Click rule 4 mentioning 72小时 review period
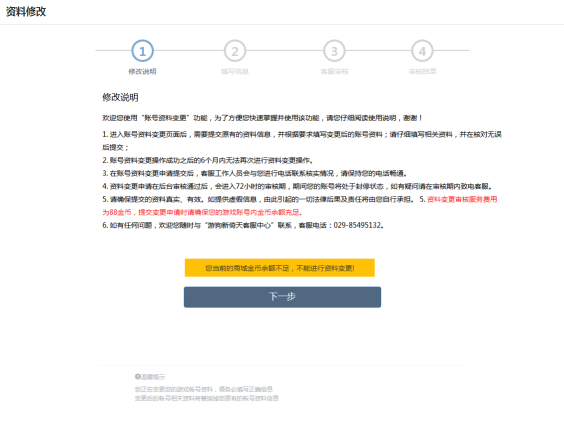The image size is (564, 425). click(x=297, y=186)
